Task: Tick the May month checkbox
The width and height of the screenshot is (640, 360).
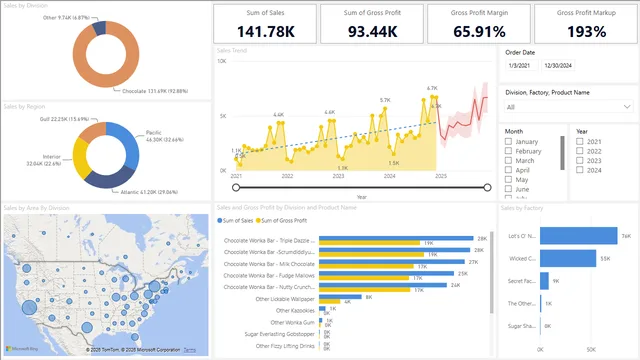Action: coord(508,179)
